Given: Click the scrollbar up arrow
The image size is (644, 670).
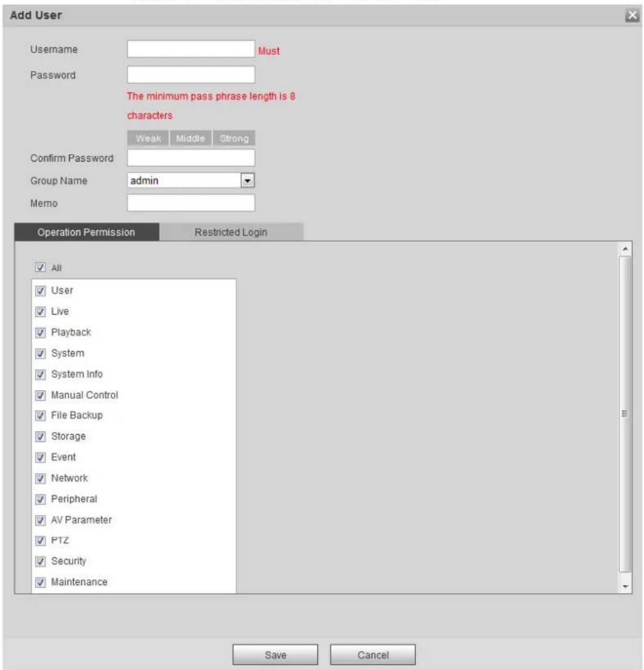Looking at the screenshot, I should (x=625, y=248).
